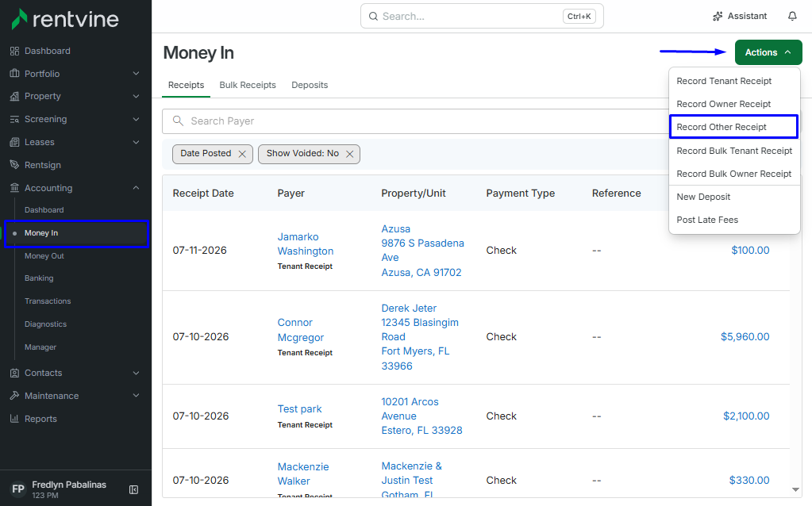Viewport: 812px width, 506px height.
Task: Open Derek Jeter 12345 Blasingim Road property
Action: [420, 337]
